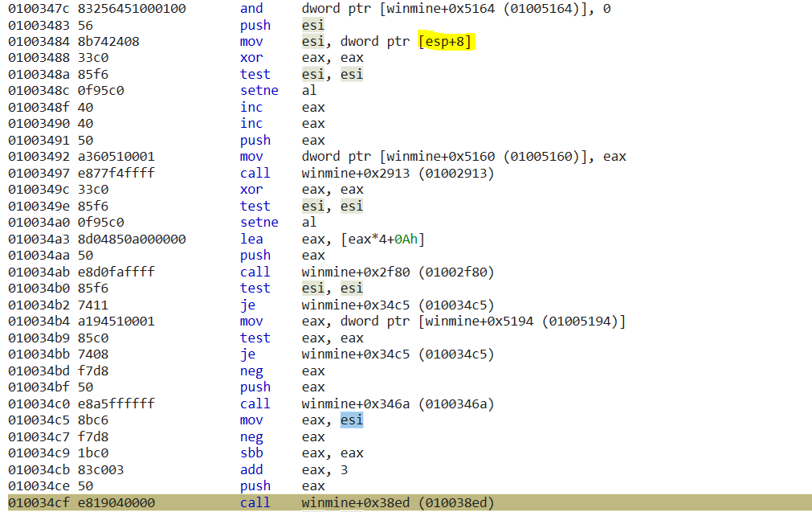Screen dimensions: 812x512
Task: Select the xor mnemonic at 01003488
Action: (x=251, y=58)
